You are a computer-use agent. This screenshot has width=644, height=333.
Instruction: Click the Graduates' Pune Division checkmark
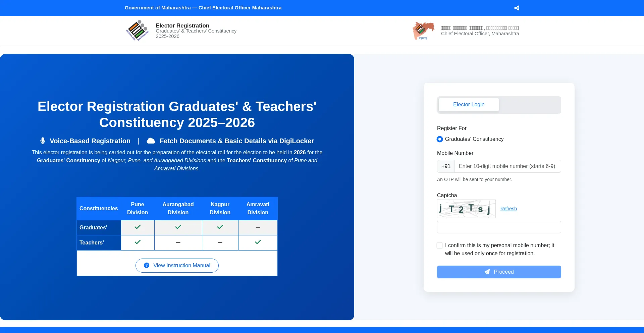point(138,227)
